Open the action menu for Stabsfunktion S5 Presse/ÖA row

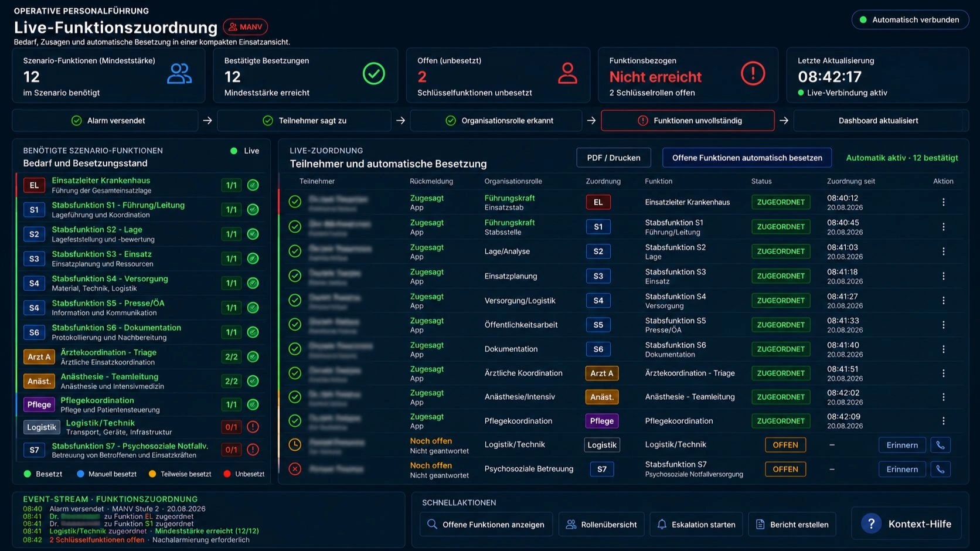pos(943,325)
